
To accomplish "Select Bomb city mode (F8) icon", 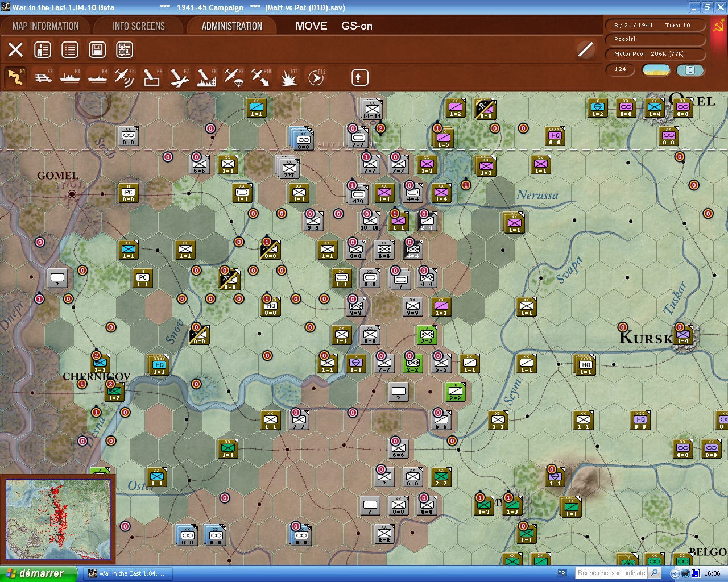I will pyautogui.click(x=206, y=77).
